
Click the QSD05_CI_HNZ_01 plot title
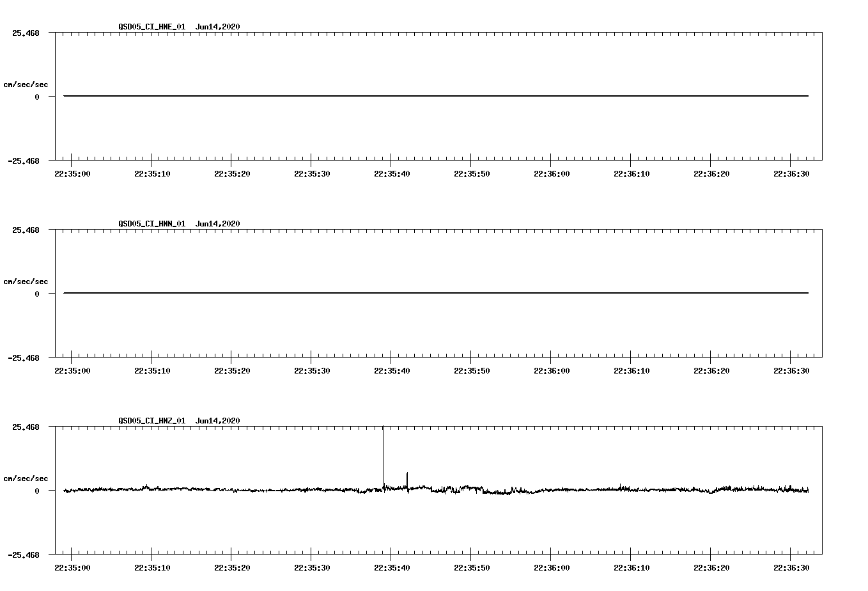pos(179,420)
